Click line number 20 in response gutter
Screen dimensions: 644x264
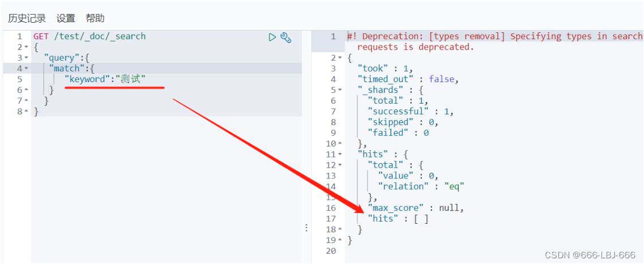331,251
